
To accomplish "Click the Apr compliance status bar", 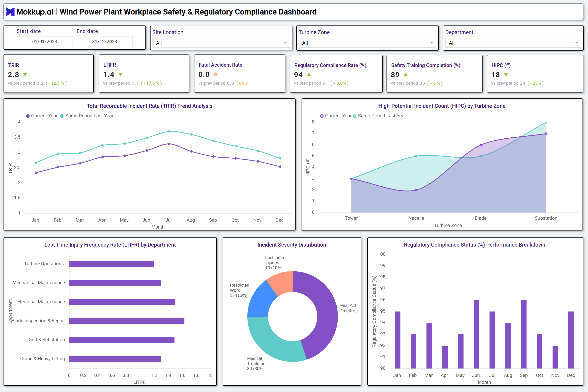I will point(445,357).
